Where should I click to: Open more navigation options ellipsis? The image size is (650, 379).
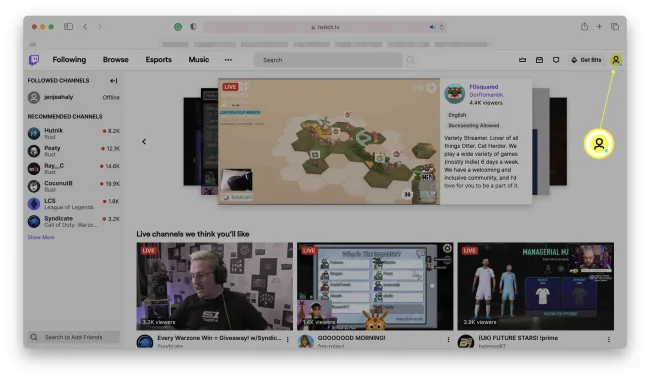pos(228,60)
